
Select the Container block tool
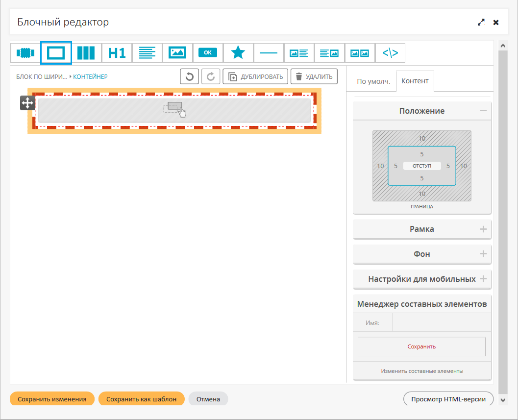coord(56,53)
